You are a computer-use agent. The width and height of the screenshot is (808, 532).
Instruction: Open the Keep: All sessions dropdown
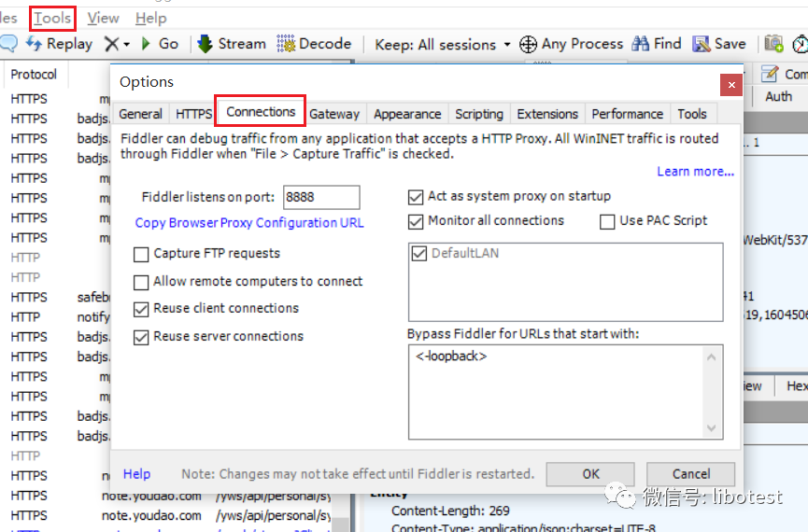(443, 45)
